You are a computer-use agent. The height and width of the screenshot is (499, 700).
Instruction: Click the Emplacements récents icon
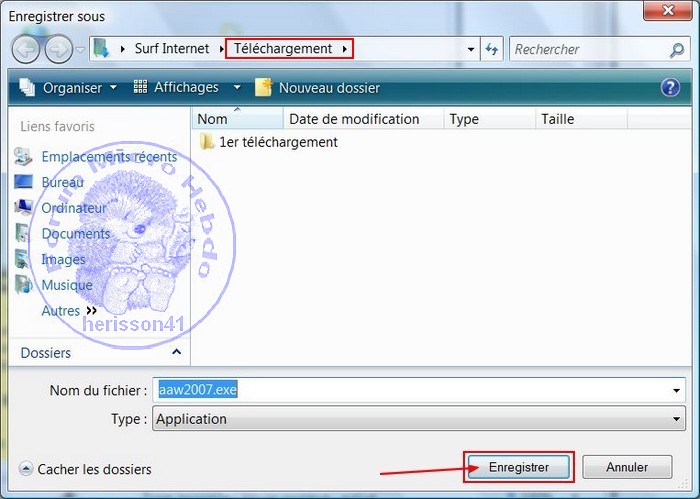click(23, 156)
